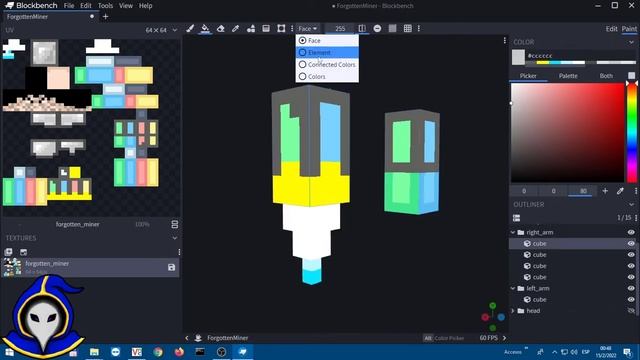Show the hidden head group
The width and height of the screenshot is (640, 360).
631,311
